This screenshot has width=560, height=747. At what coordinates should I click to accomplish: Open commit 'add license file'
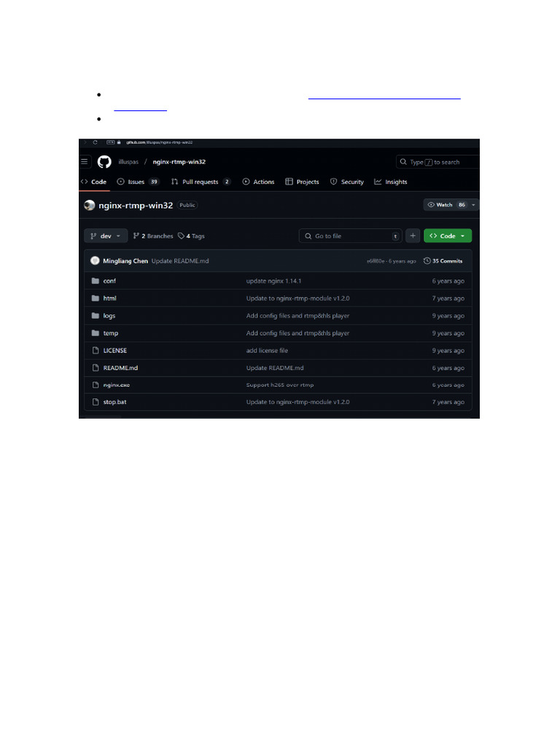(x=267, y=351)
